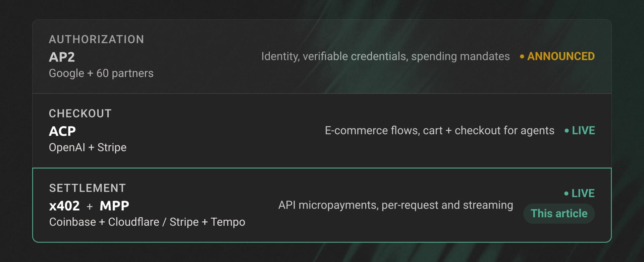Click the API micropayments description text
This screenshot has height=262, width=644.
point(395,205)
